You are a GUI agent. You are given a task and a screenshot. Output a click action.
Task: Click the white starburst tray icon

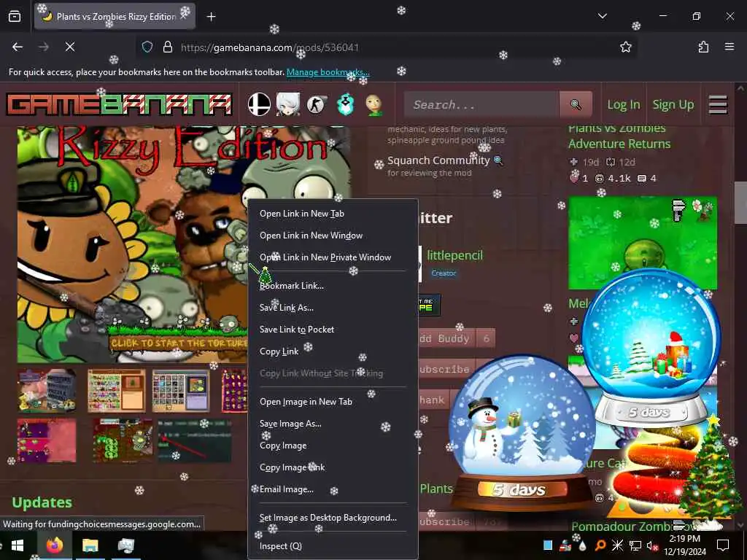(x=617, y=545)
